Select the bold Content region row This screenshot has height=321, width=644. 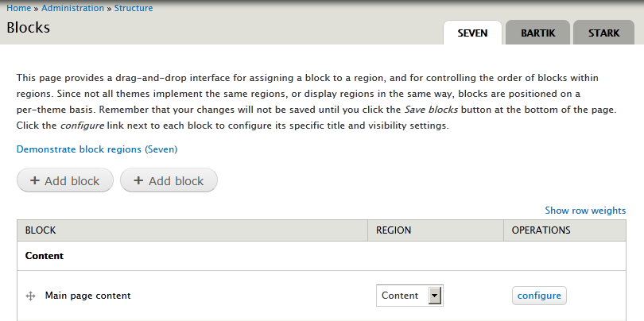[321, 256]
